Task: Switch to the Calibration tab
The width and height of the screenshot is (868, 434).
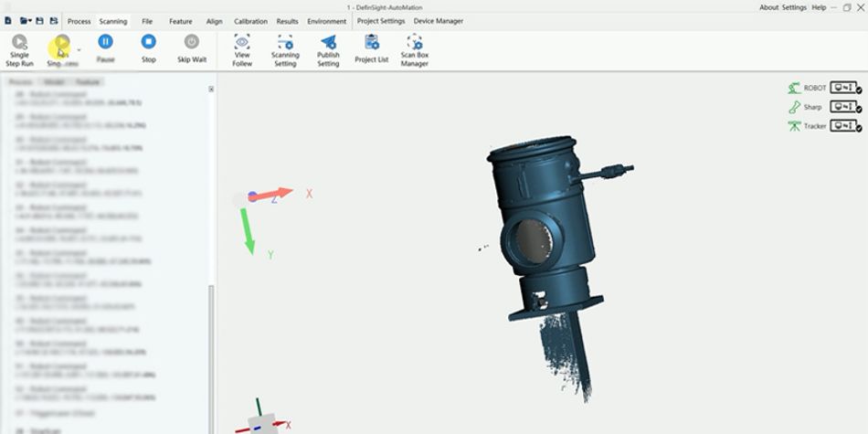Action: click(250, 21)
